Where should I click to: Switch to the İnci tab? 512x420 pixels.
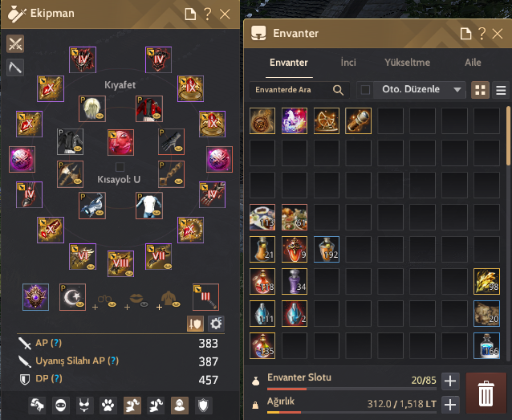point(348,63)
